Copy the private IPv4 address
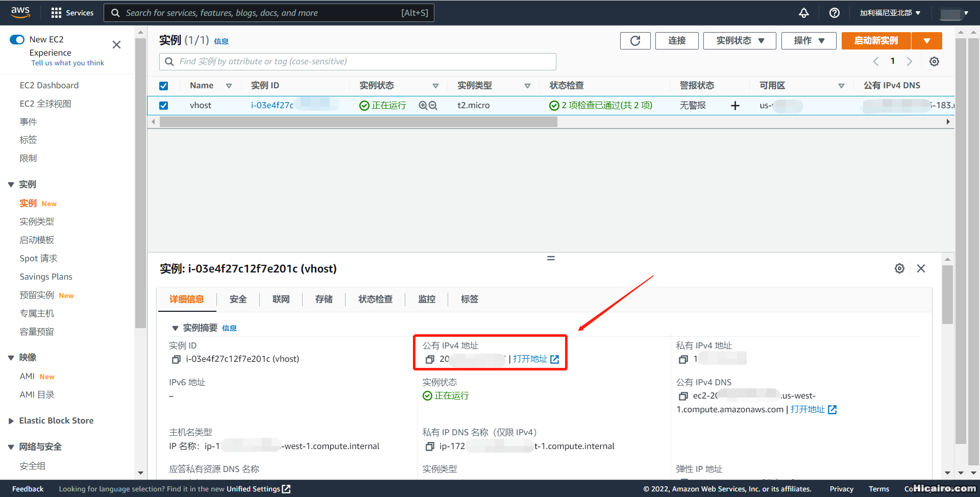This screenshot has width=980, height=497. click(683, 360)
